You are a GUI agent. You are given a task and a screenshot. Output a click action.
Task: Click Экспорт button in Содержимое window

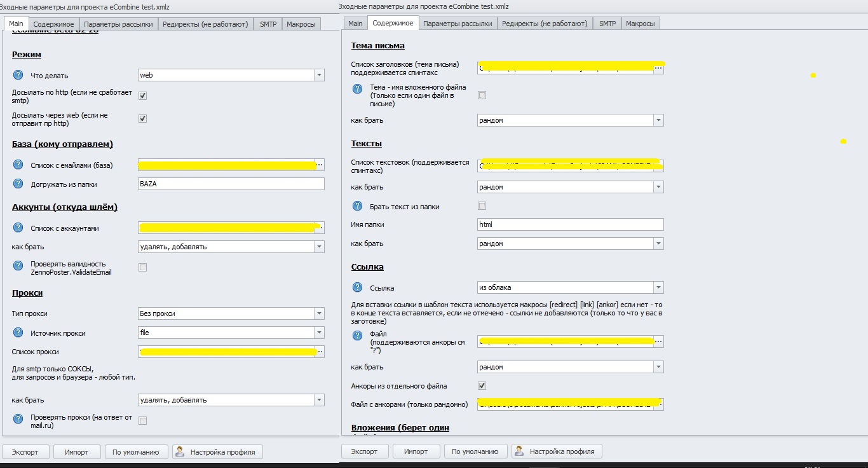click(x=364, y=451)
